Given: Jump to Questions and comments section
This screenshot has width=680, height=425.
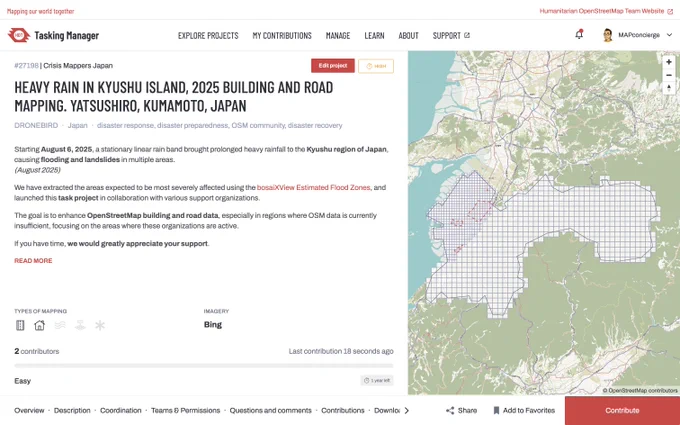Looking at the screenshot, I should coord(271,410).
